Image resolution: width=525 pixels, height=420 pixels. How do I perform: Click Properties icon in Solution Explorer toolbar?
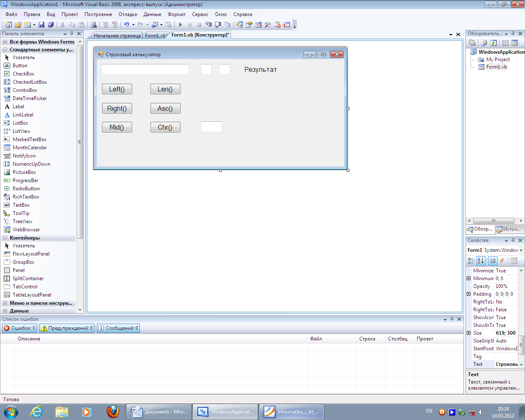(472, 43)
